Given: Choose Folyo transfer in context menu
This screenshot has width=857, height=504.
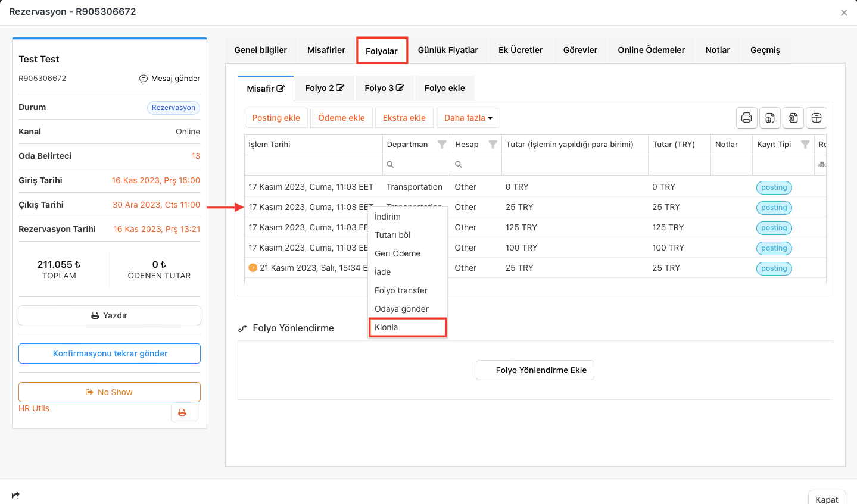Looking at the screenshot, I should pos(401,290).
